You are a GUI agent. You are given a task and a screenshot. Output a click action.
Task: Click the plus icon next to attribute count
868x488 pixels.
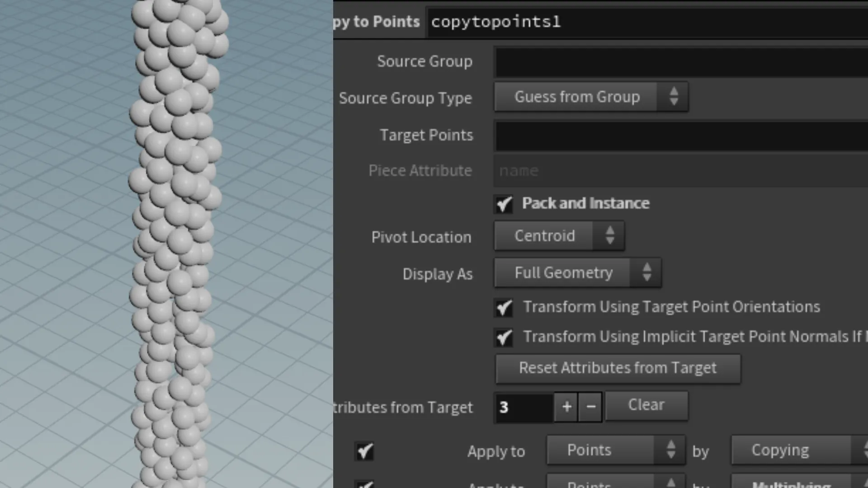[566, 406]
